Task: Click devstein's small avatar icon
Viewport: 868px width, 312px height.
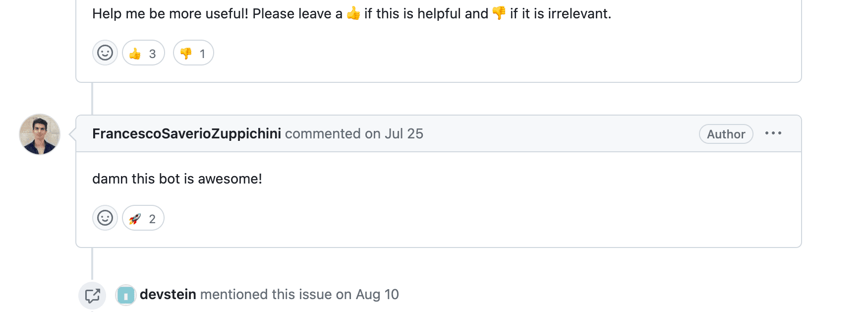Action: [126, 296]
